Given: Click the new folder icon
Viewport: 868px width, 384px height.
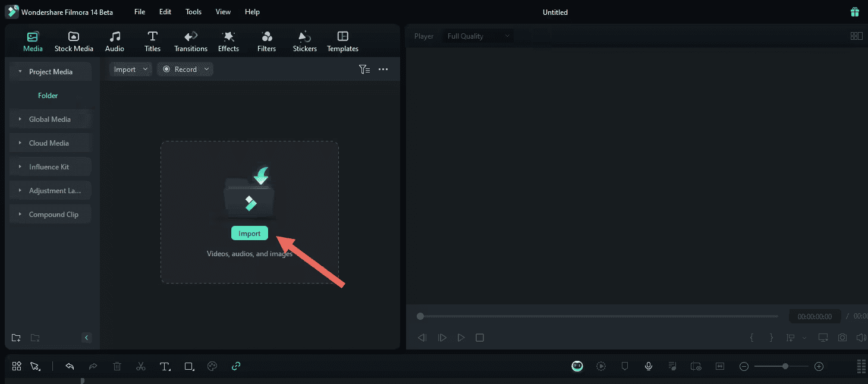Looking at the screenshot, I should 16,338.
